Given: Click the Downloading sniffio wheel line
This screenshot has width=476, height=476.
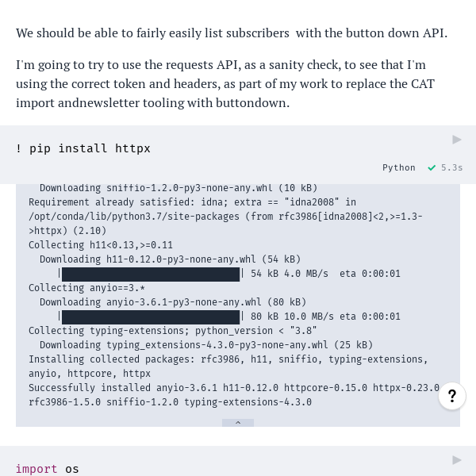Looking at the screenshot, I should [178, 188].
